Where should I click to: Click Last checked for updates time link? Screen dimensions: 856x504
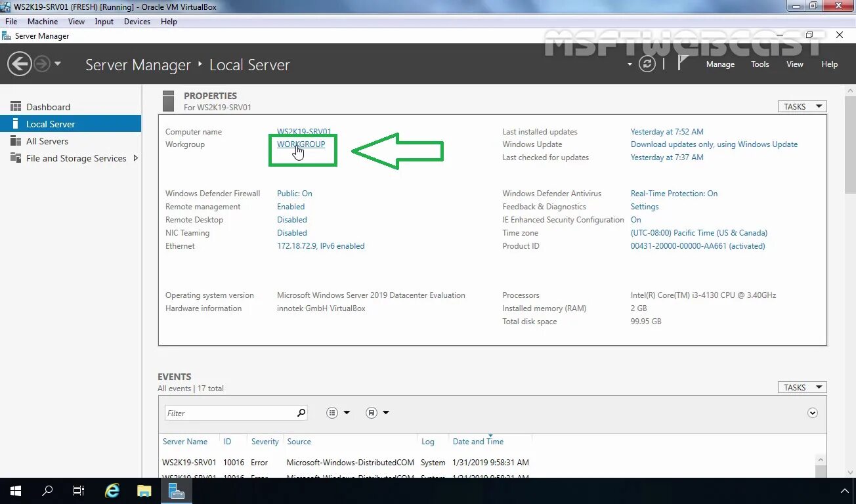[x=667, y=157]
